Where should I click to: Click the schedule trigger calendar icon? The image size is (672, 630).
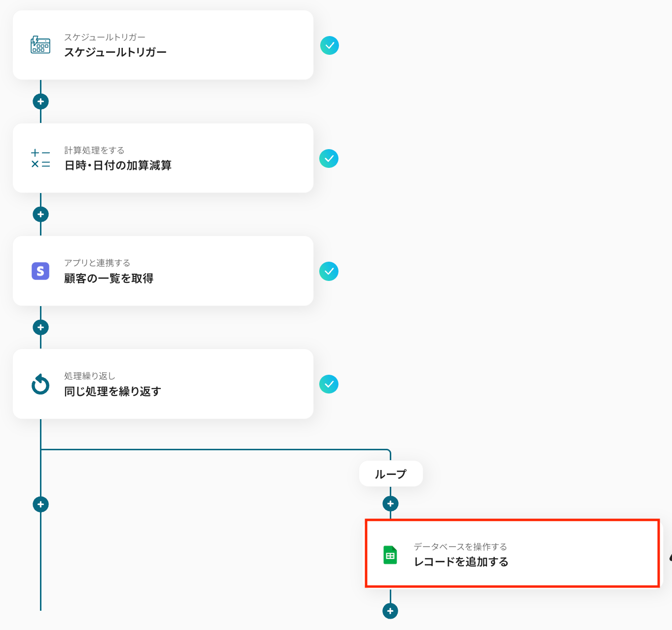click(x=40, y=45)
